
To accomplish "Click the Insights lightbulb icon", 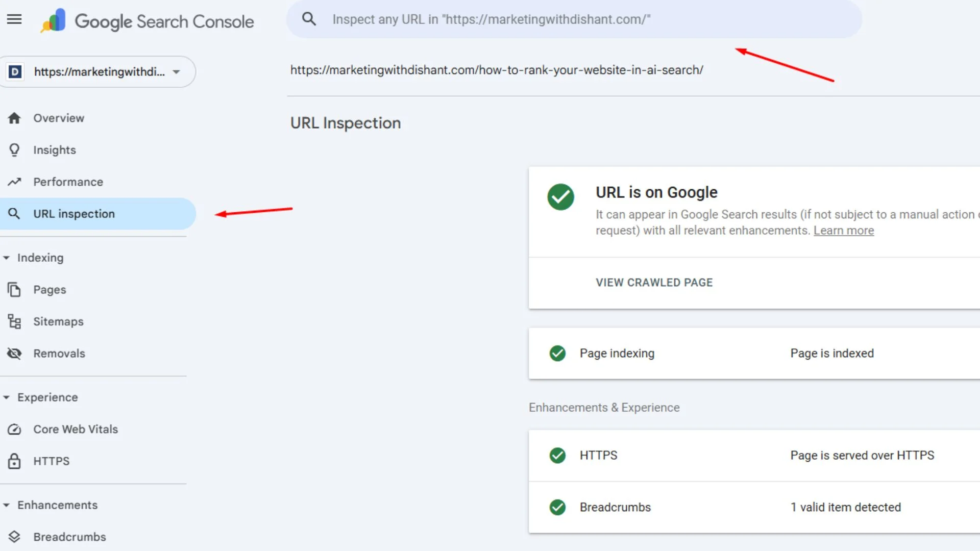I will point(14,150).
